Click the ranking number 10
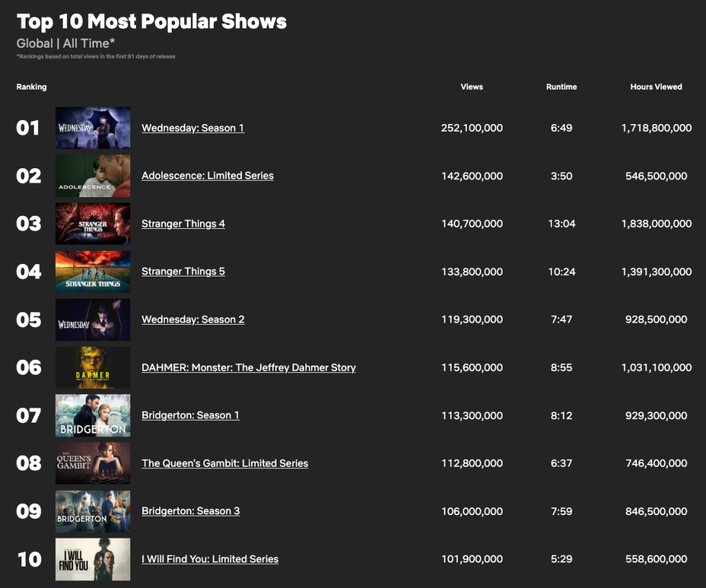This screenshot has height=588, width=706. click(29, 560)
